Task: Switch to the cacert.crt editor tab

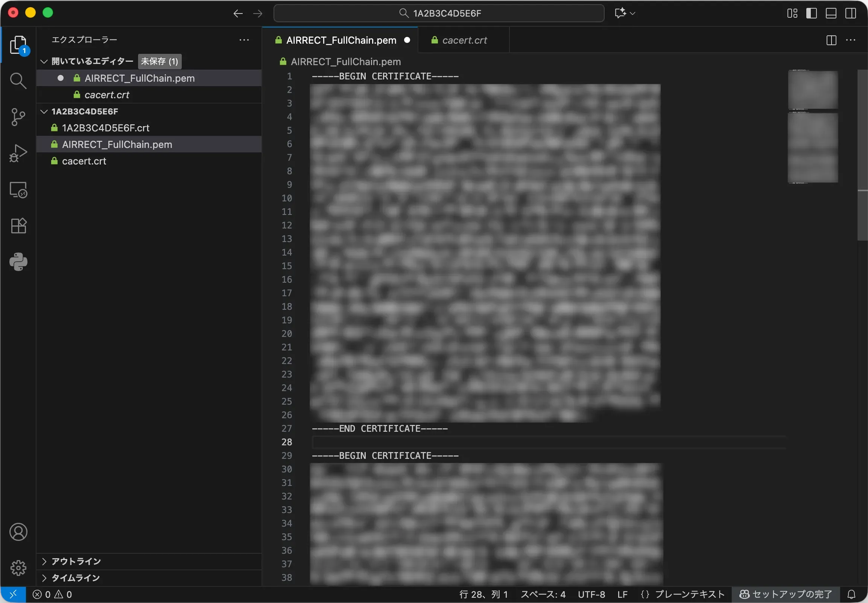Action: coord(464,40)
